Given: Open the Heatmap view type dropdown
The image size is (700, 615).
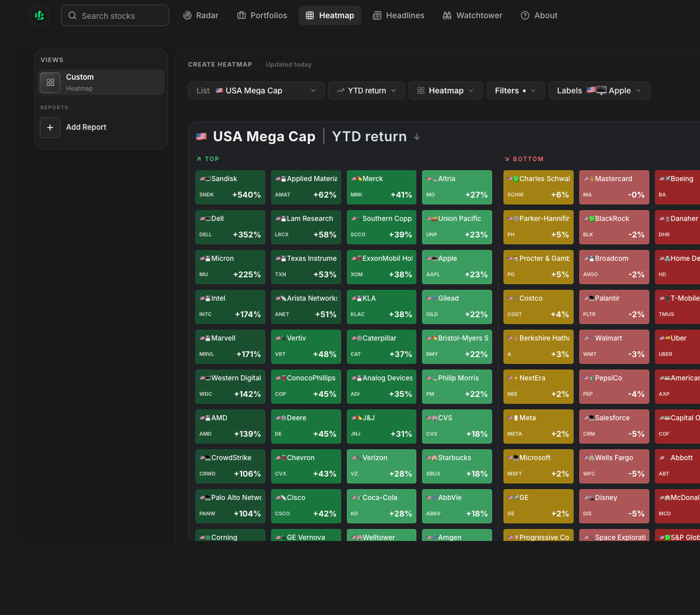Looking at the screenshot, I should point(445,91).
